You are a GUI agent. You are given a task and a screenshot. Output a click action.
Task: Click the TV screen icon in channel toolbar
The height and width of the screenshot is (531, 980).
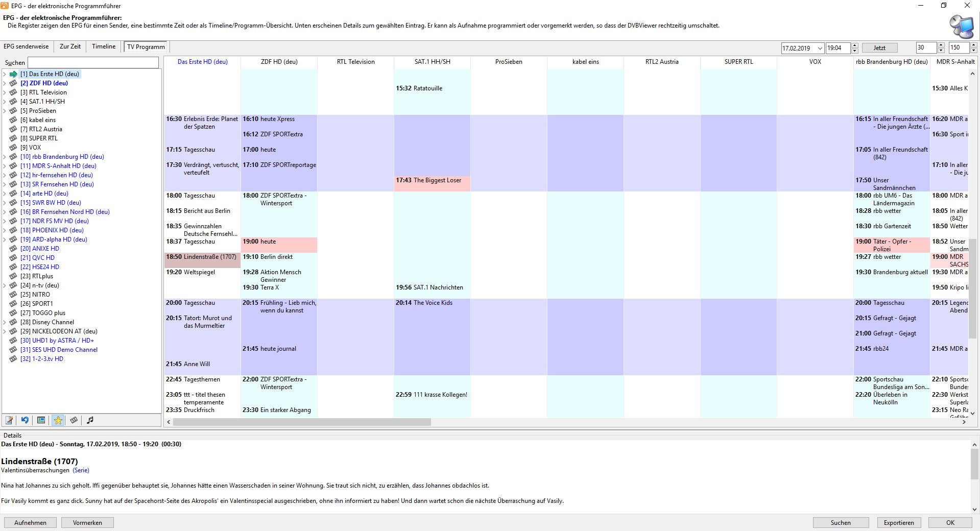[x=41, y=420]
